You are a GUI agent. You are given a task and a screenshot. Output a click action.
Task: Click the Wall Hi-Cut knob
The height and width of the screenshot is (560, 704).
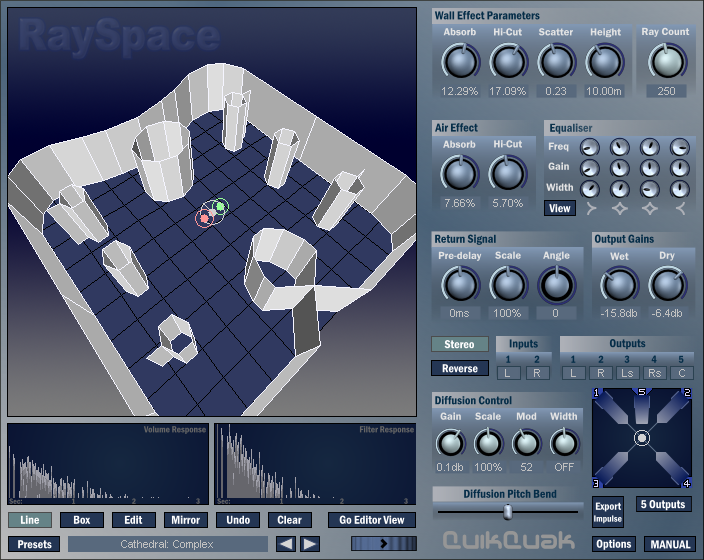pos(508,62)
